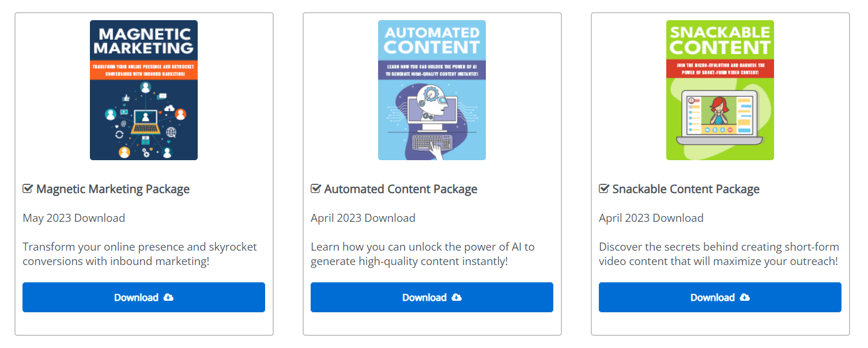Viewport: 868px width, 348px height.
Task: Click the inbound marketing description text
Action: 139,254
